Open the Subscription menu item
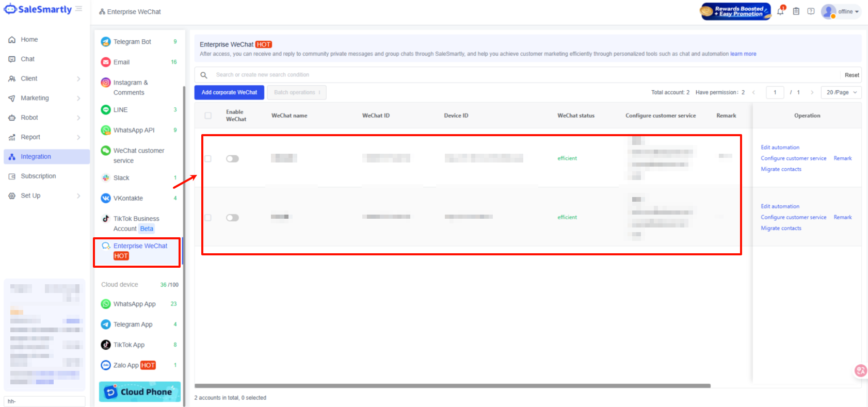The width and height of the screenshot is (868, 407). point(38,176)
